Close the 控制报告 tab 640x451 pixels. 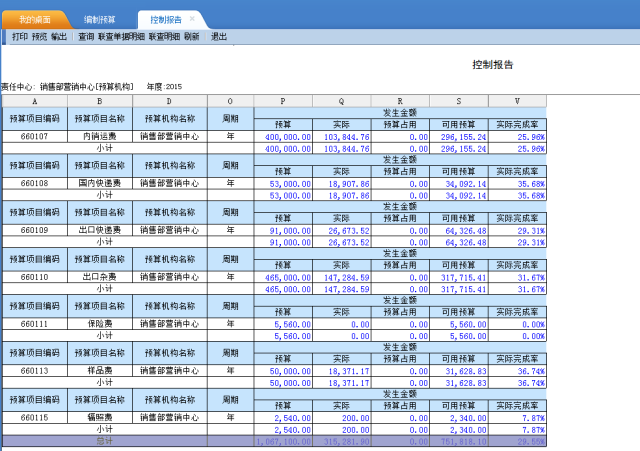193,19
